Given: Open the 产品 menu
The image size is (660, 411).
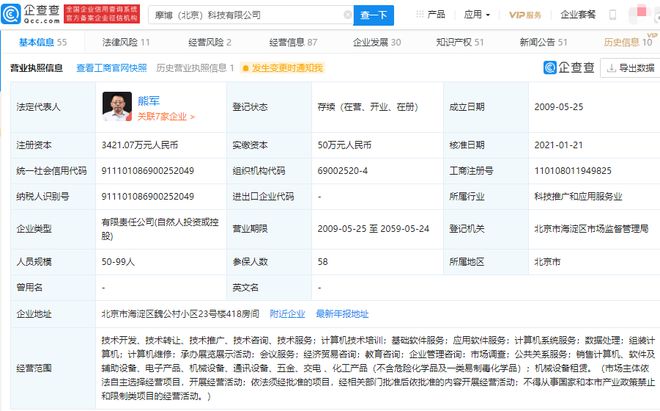Looking at the screenshot, I should point(436,15).
